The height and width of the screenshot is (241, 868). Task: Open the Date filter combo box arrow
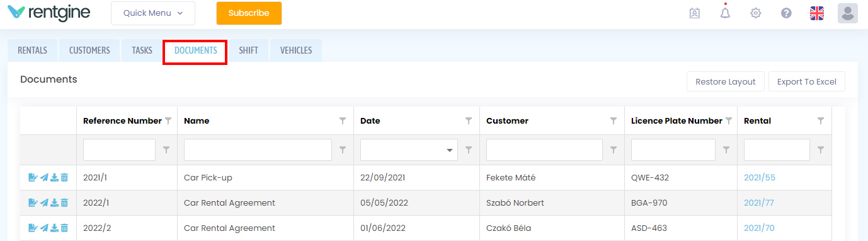tap(450, 150)
